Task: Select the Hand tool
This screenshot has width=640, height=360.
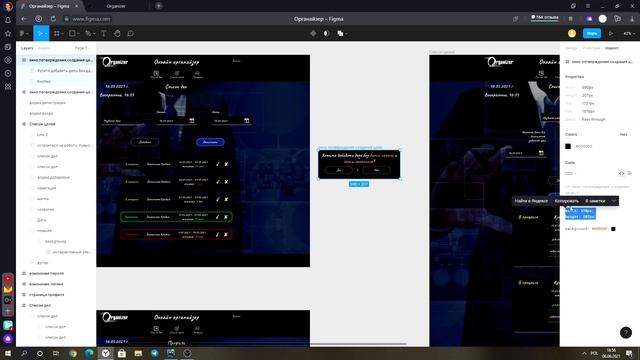Action: pos(117,33)
